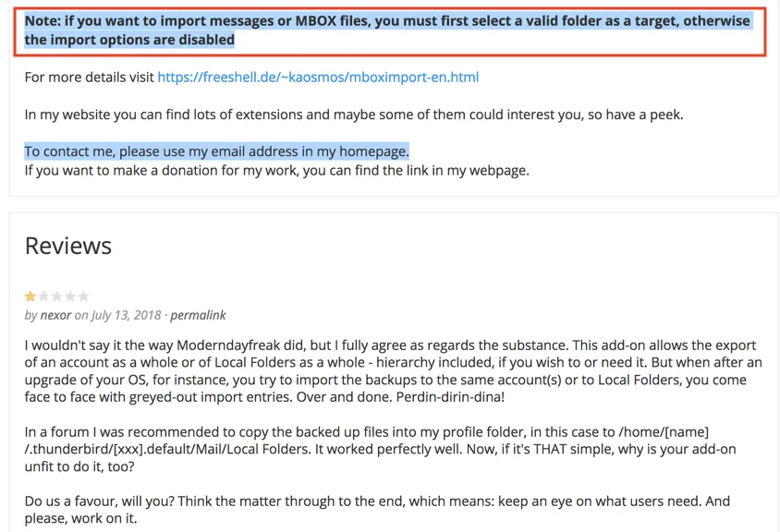780x532 pixels.
Task: Click the fourth gray rating star
Action: (70, 296)
